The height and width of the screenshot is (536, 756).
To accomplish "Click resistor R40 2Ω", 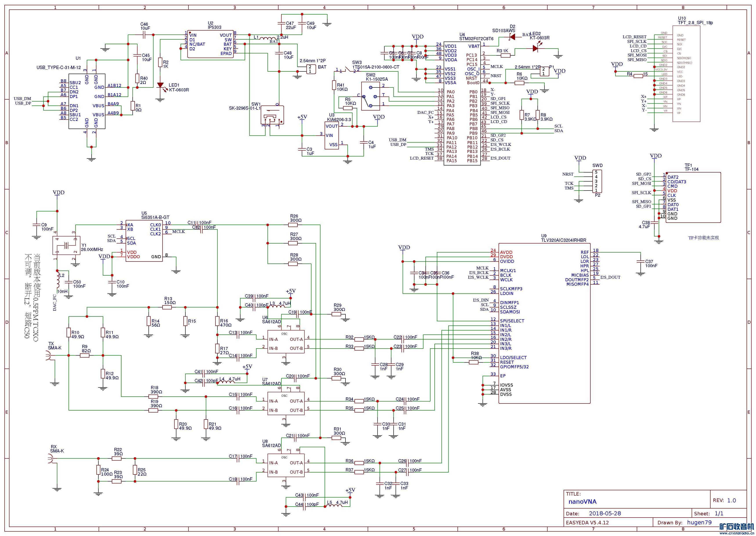I will 137,78.
